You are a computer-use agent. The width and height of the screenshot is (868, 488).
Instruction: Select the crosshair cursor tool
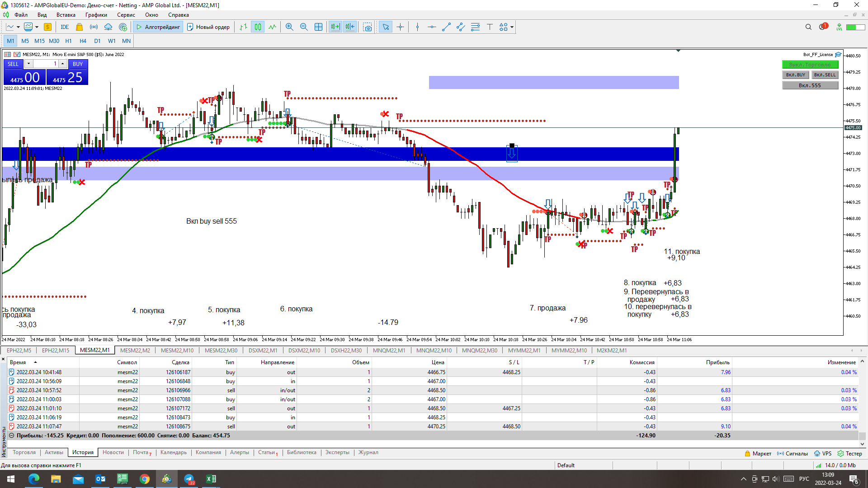coord(400,27)
